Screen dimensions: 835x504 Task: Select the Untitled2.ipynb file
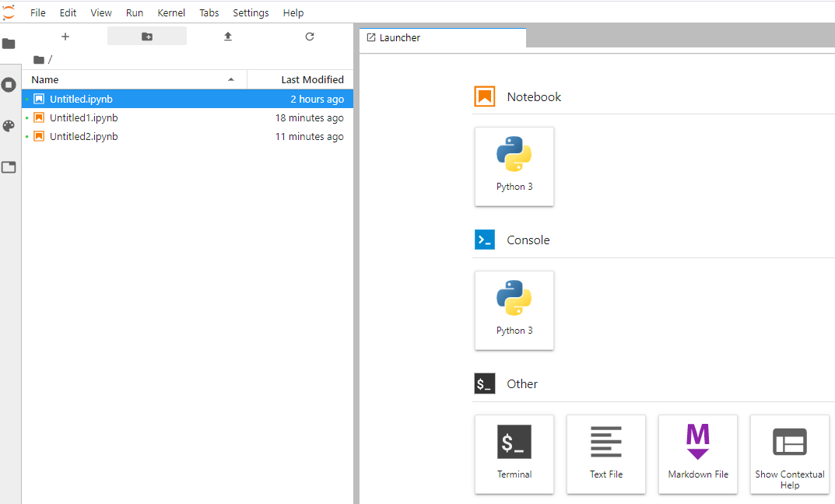(188, 136)
